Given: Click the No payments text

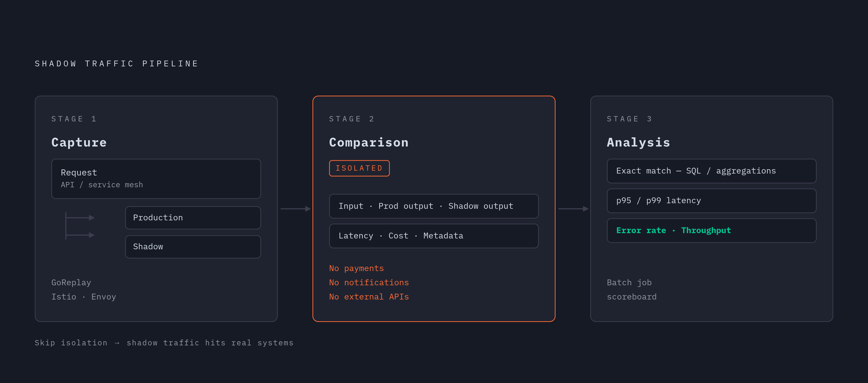Looking at the screenshot, I should [357, 268].
